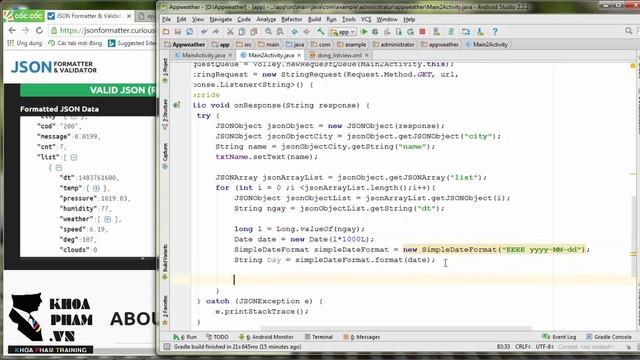This screenshot has height=360, width=640.
Task: Open the File menu
Action: tap(167, 19)
